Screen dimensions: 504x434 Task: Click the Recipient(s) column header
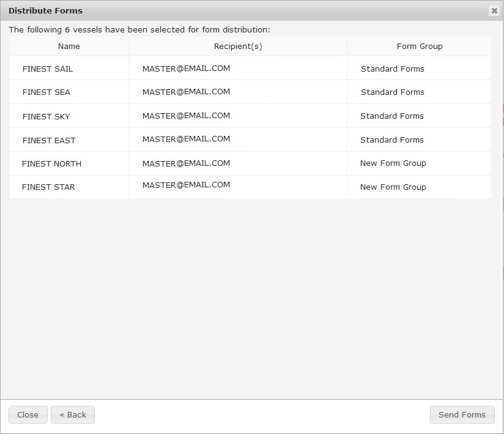click(x=238, y=46)
